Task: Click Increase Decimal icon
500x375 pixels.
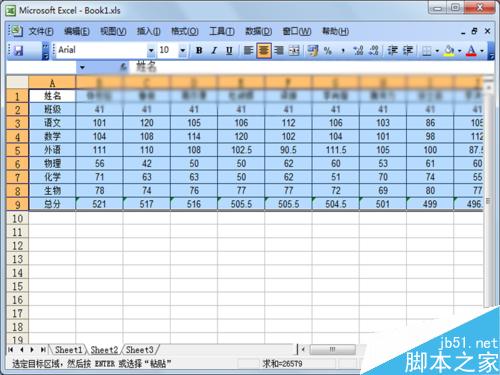Action: tap(358, 50)
